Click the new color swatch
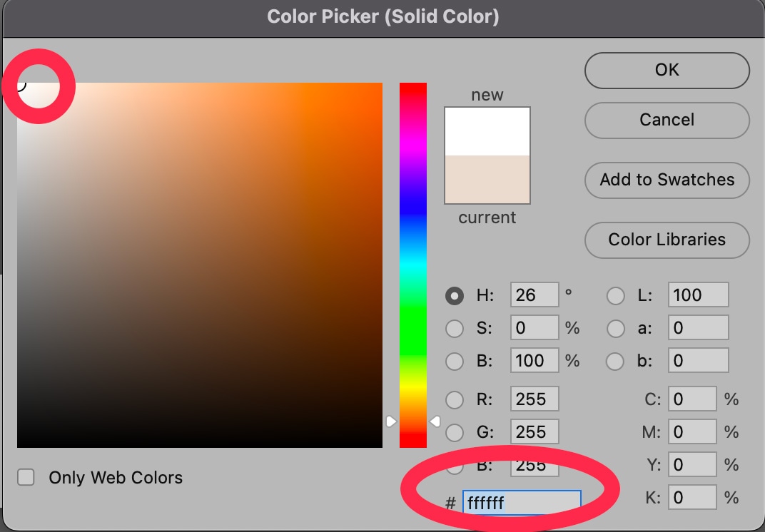Screen dimensions: 765x532 click(x=487, y=131)
